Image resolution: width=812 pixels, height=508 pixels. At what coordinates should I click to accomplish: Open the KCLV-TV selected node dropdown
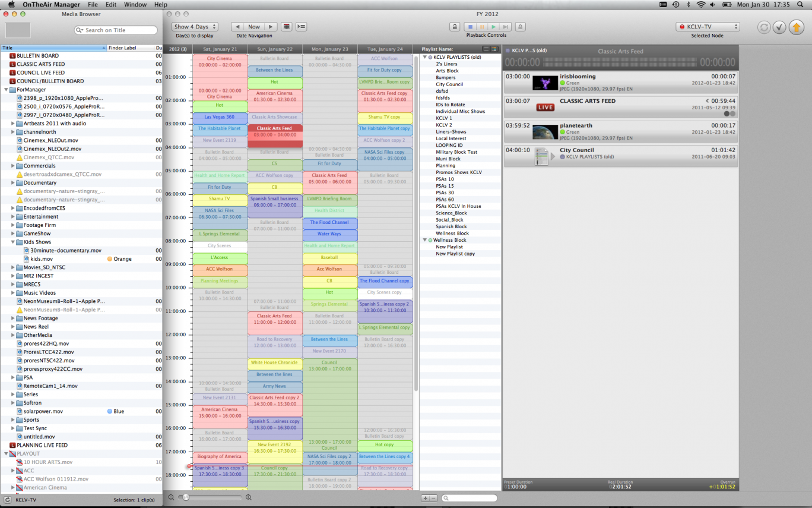coord(708,27)
